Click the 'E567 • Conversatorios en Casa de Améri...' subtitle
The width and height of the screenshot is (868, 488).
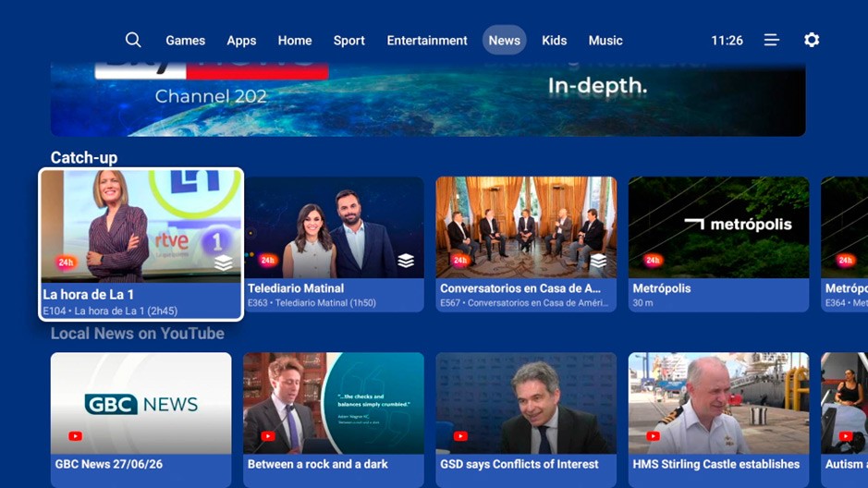pyautogui.click(x=524, y=302)
